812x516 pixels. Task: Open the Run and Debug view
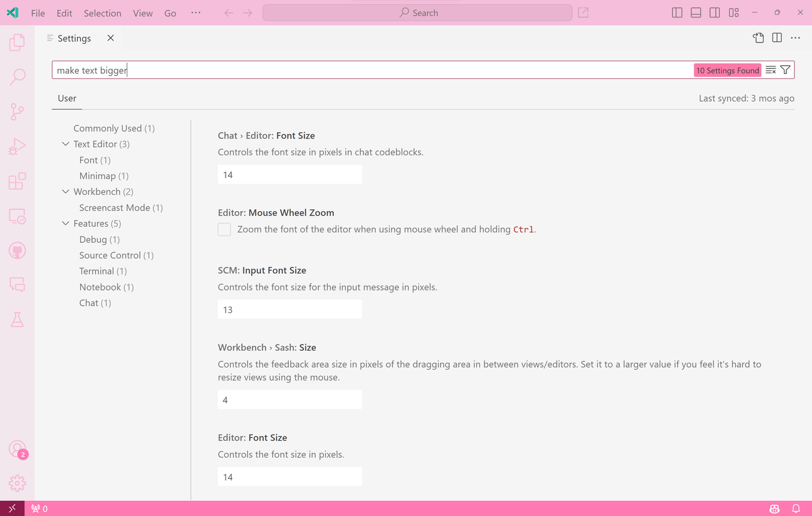point(17,146)
